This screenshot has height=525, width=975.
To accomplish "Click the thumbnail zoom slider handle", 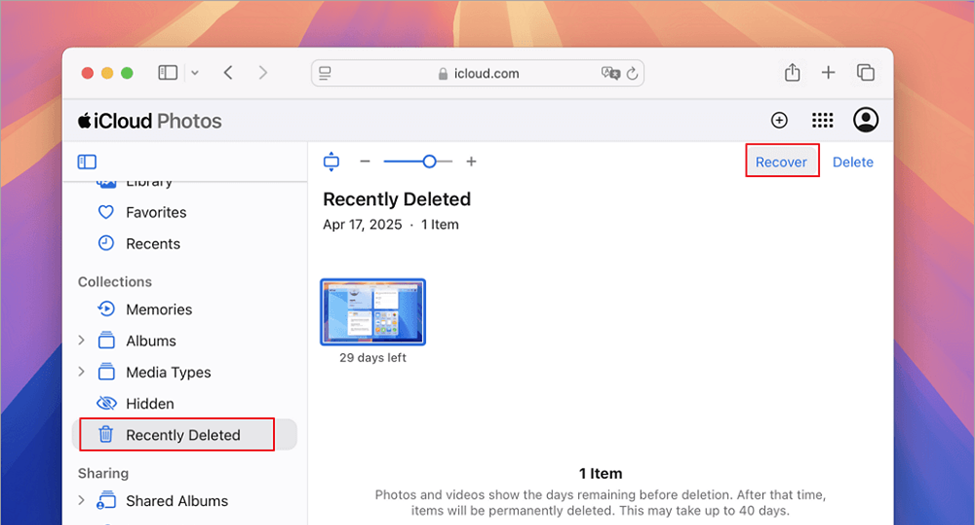I will coord(429,161).
